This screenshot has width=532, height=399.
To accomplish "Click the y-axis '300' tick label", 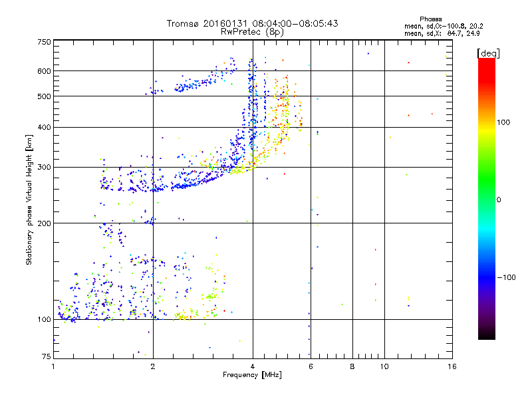I will pos(44,168).
